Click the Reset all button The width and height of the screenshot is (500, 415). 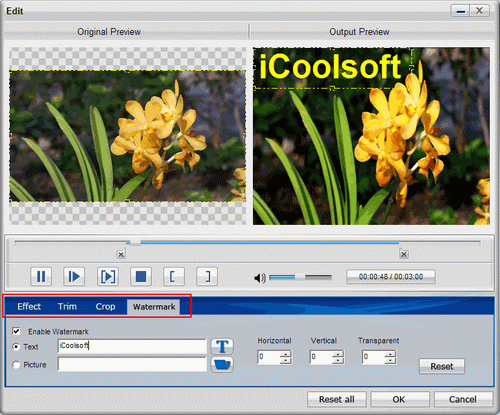click(x=337, y=399)
